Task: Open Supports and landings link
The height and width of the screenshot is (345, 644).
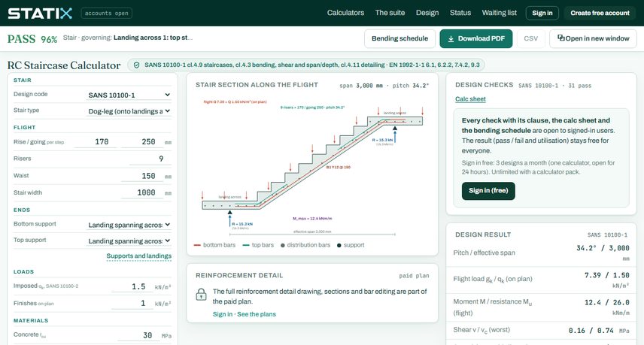Action: point(139,256)
